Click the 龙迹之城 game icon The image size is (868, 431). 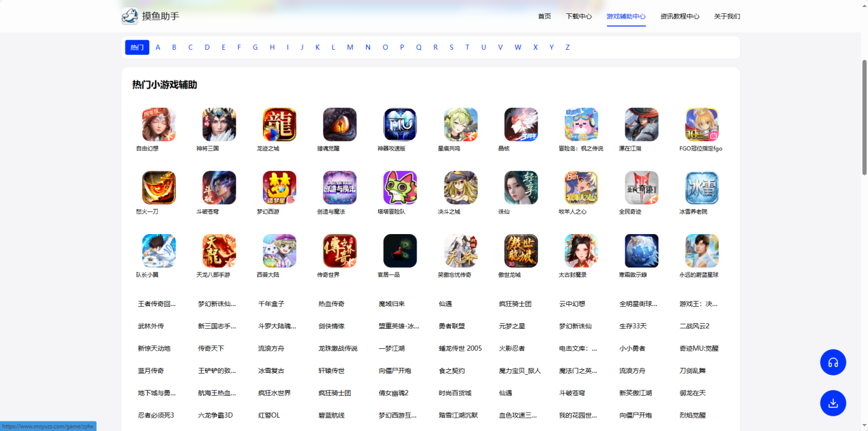coord(279,124)
